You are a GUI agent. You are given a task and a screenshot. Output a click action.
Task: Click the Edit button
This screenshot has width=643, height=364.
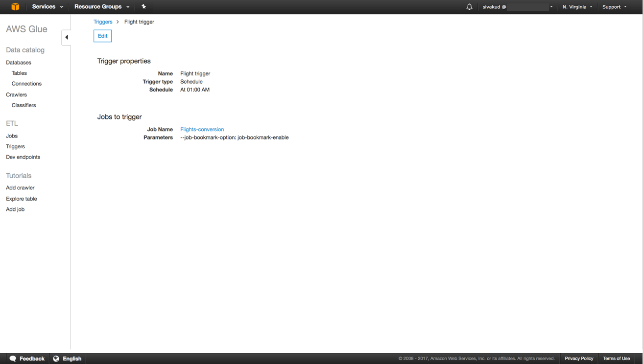pos(102,36)
